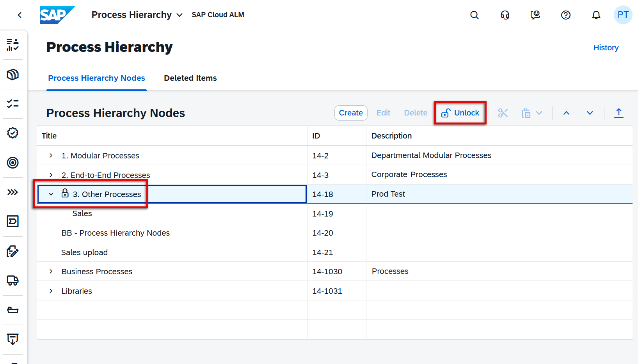The width and height of the screenshot is (638, 364).
Task: Click Departmental Modular Processes description
Action: coord(431,155)
